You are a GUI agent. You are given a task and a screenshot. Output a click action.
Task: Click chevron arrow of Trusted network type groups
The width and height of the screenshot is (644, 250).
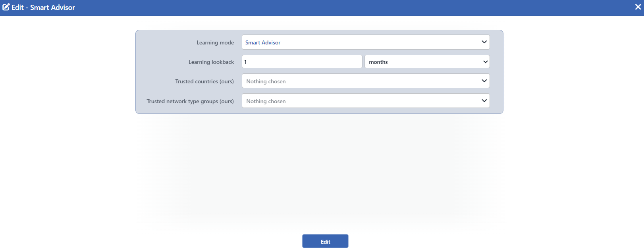pos(484,101)
